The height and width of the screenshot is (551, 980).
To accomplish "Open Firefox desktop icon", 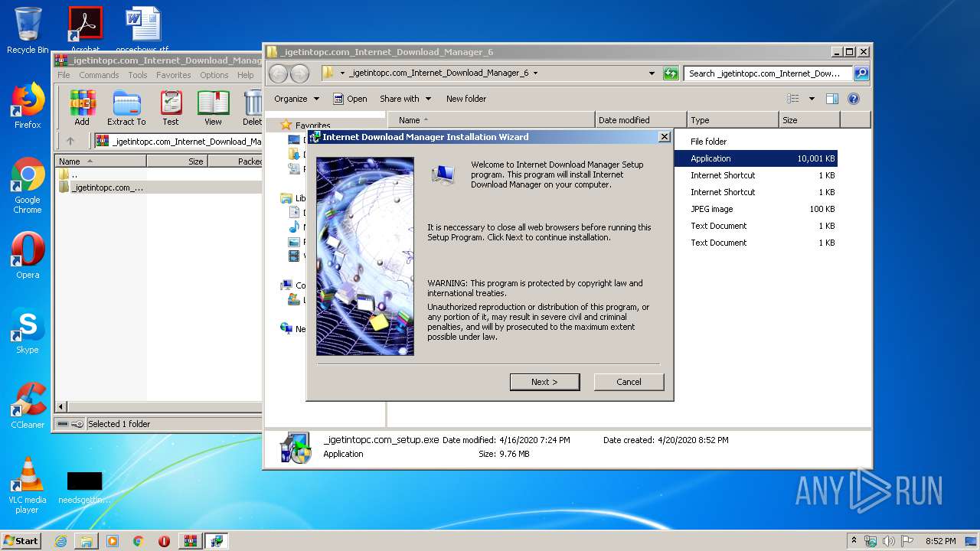I will (x=28, y=106).
